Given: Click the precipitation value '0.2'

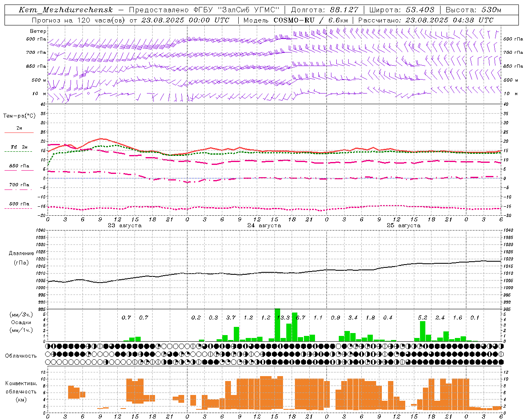Looking at the screenshot, I should (x=196, y=318).
